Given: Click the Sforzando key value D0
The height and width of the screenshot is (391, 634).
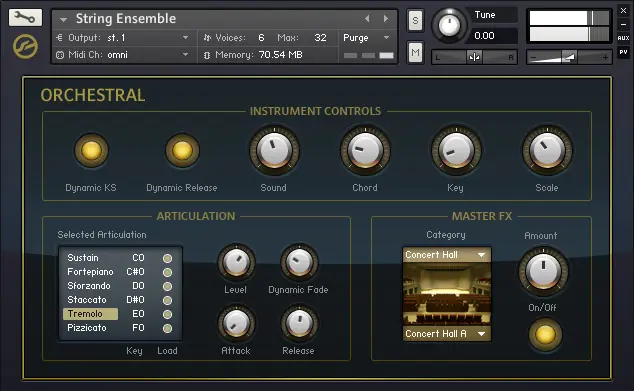Looking at the screenshot, I should (138, 286).
